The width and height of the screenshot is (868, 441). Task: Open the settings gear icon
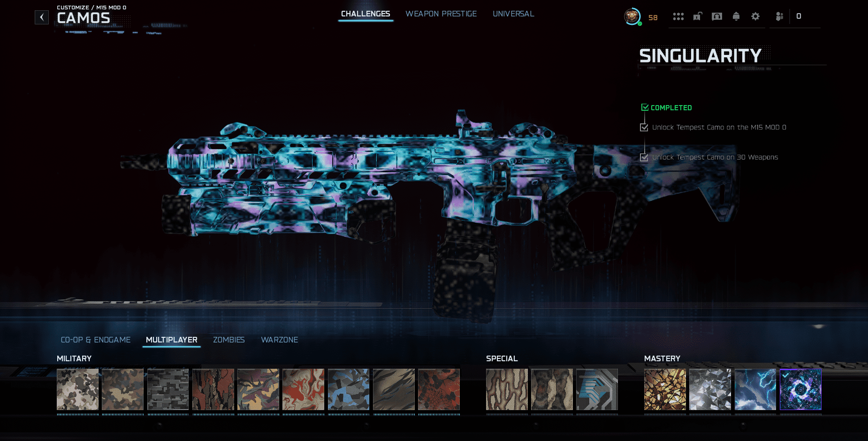tap(755, 16)
